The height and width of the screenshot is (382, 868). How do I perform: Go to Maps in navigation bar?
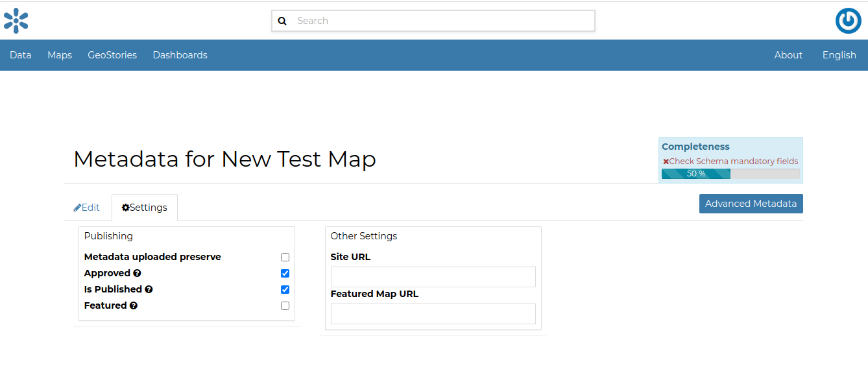[x=60, y=55]
